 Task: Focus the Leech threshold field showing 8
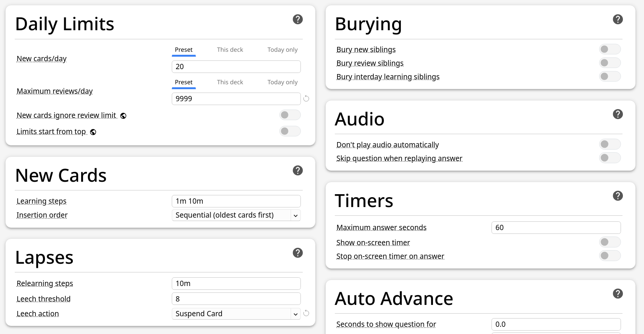236,299
